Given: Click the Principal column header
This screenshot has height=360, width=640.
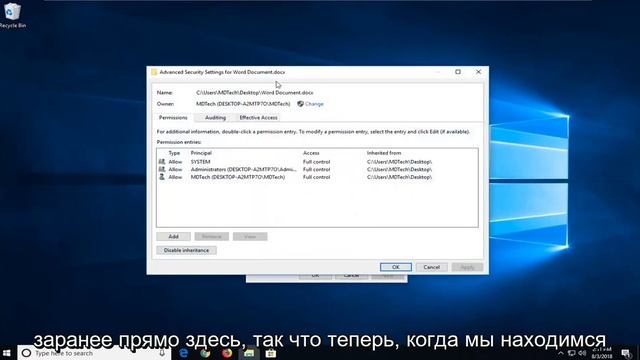Looking at the screenshot, I should coord(201,153).
